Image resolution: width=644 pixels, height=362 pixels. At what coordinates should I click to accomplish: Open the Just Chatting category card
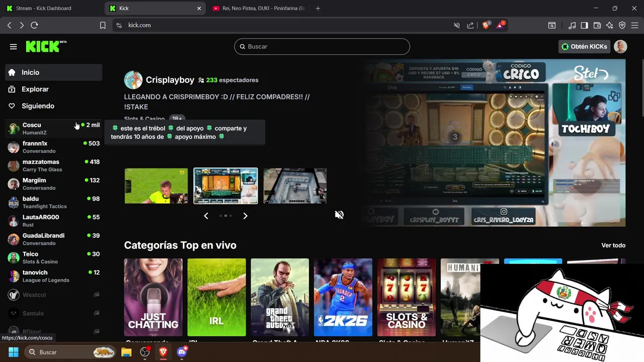point(153,297)
